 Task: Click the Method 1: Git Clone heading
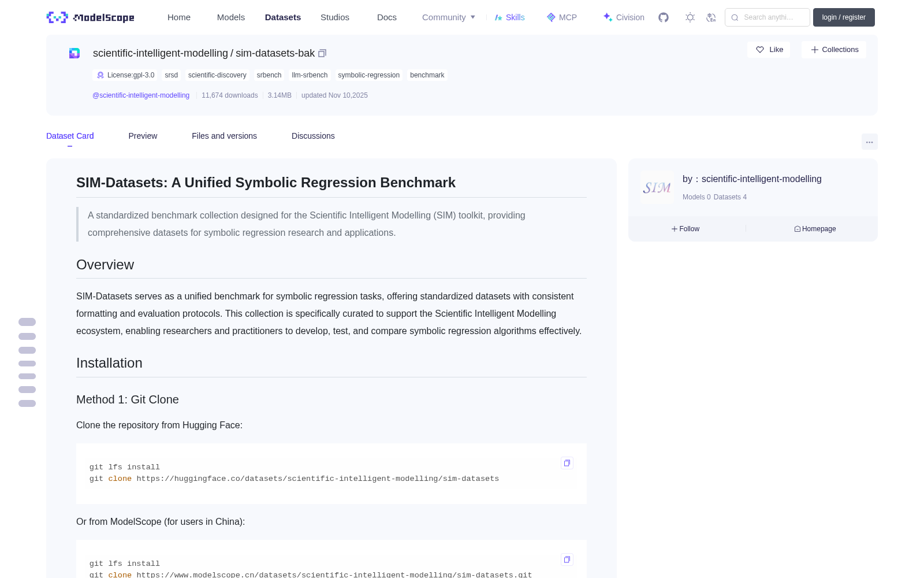click(128, 399)
